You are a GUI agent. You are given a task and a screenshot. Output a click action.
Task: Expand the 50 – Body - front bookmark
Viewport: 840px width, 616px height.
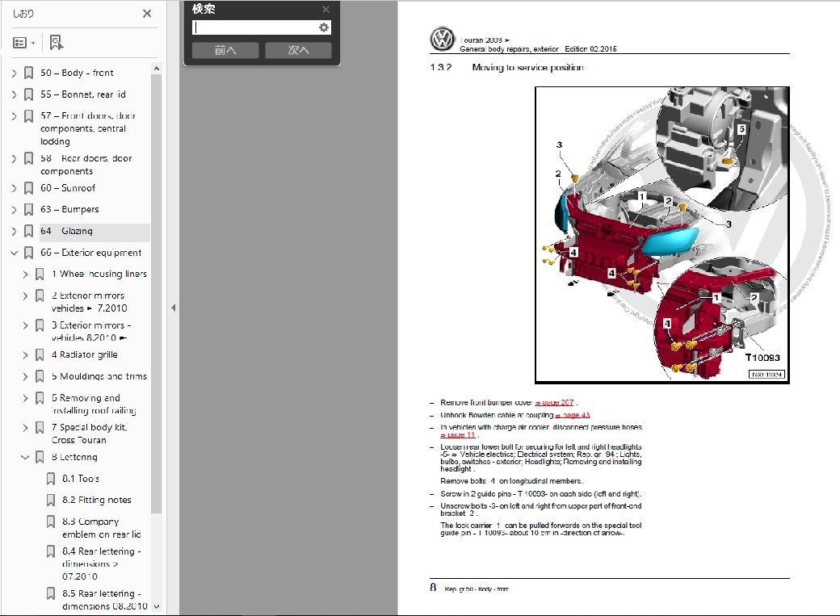(x=15, y=73)
